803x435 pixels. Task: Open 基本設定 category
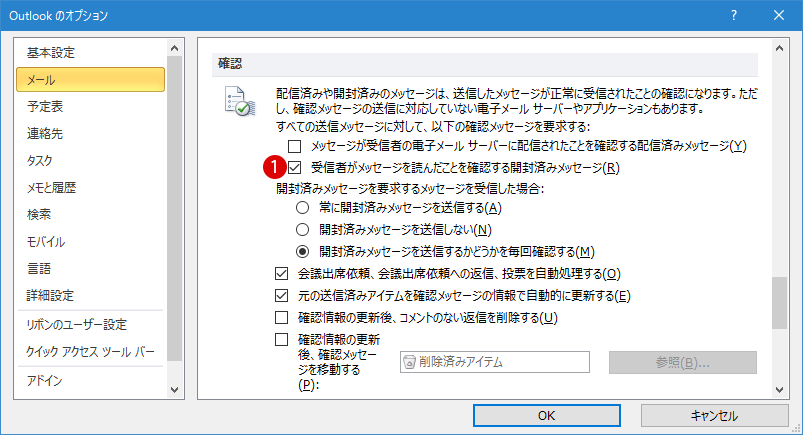pyautogui.click(x=91, y=52)
